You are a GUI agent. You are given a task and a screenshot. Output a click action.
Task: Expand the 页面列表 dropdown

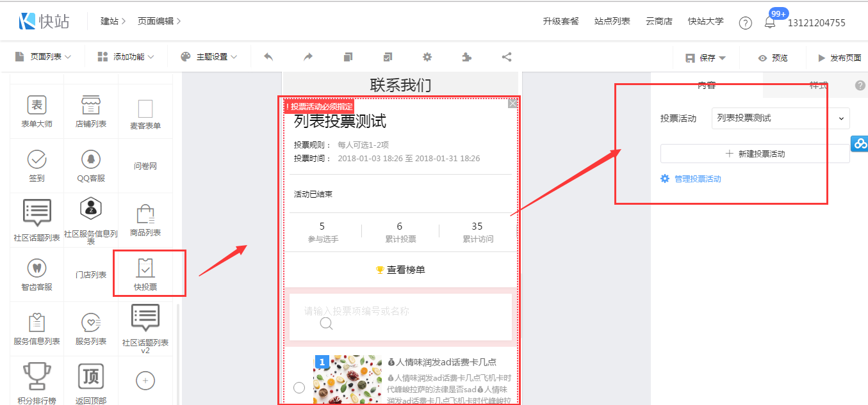pos(43,57)
